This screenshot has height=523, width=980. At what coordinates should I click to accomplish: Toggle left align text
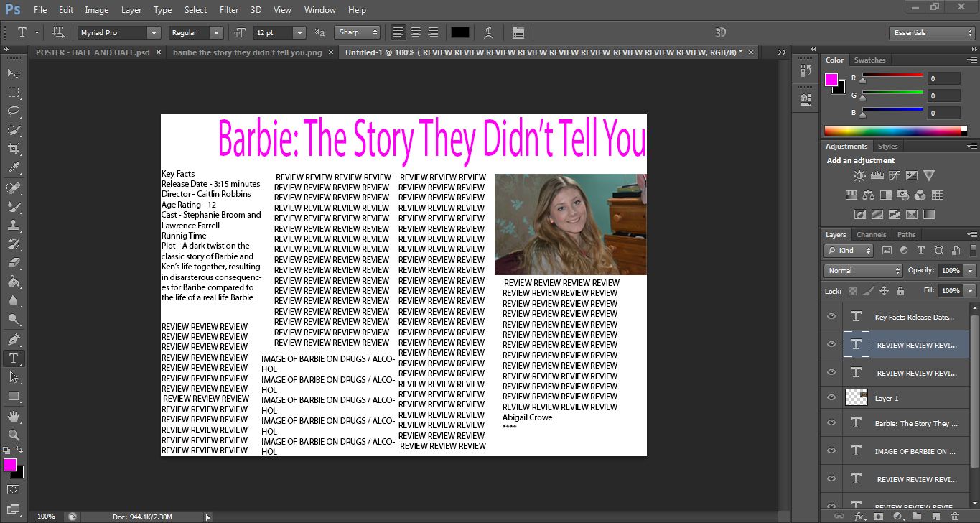pos(398,32)
